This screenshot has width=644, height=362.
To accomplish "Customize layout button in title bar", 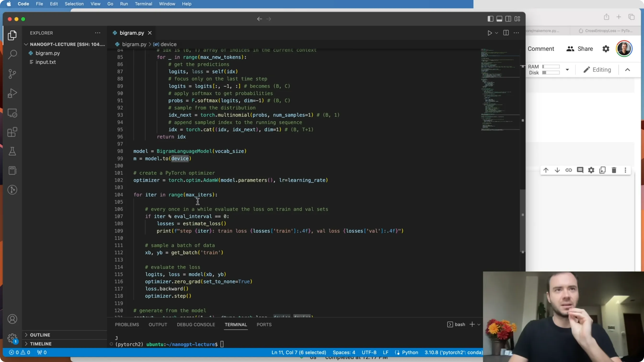I will point(517,19).
